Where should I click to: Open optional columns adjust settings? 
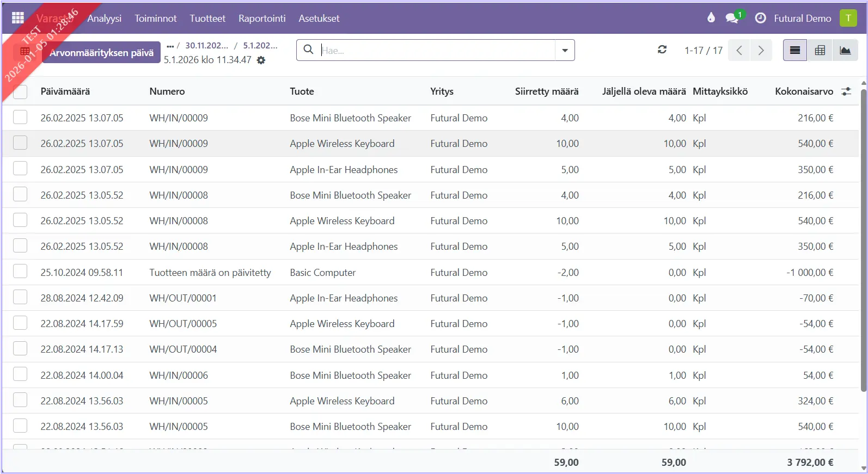coord(846,91)
